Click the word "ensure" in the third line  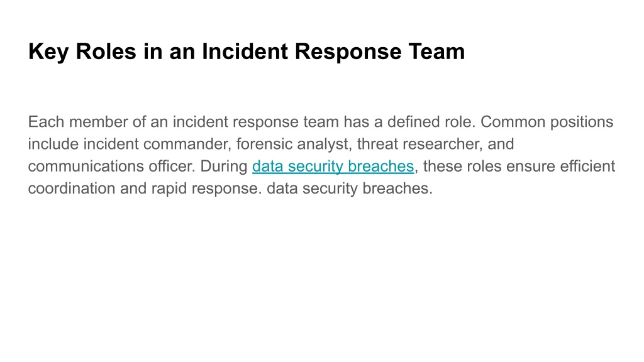coord(531,166)
